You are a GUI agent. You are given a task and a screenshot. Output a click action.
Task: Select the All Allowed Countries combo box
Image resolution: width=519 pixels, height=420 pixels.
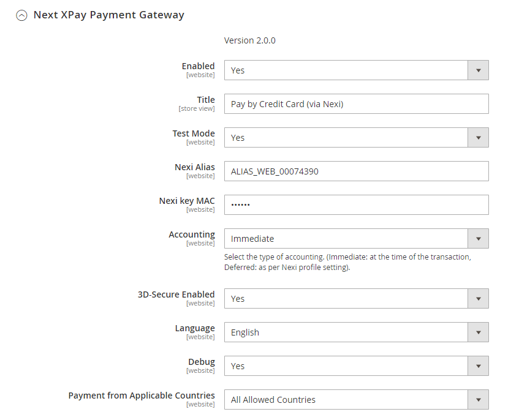[346, 400]
